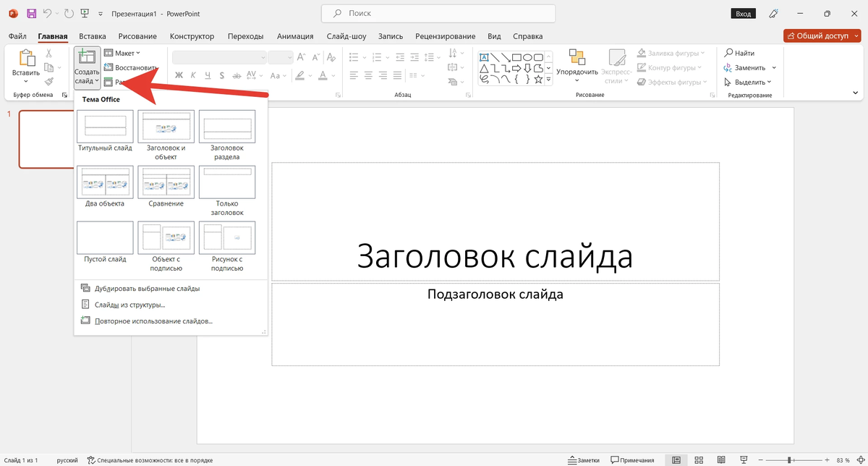868x466 pixels.
Task: Click the numbered list icon
Action: [x=378, y=57]
